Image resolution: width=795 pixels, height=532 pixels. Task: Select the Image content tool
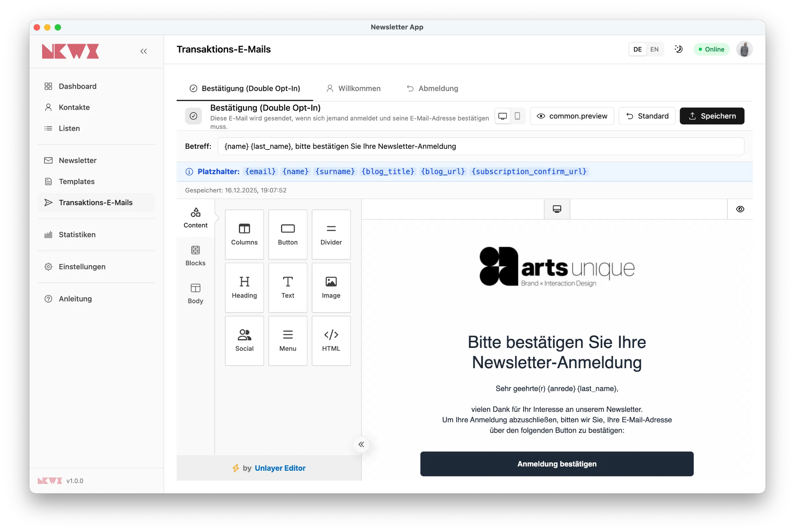click(331, 287)
